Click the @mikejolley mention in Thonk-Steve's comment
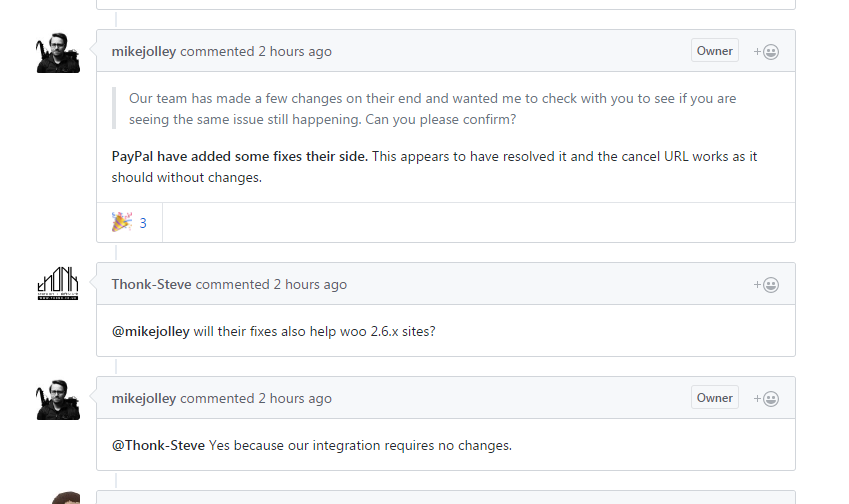This screenshot has height=504, width=849. point(151,331)
